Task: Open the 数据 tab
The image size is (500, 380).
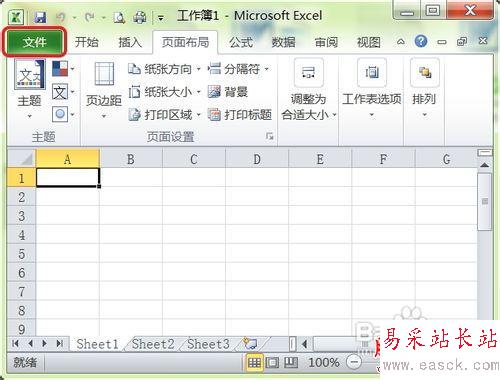Action: 283,42
